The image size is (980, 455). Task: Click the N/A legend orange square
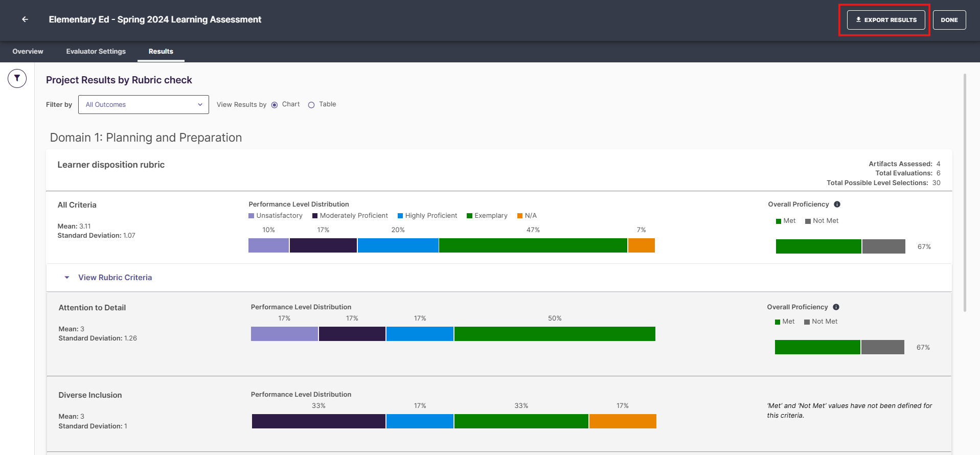click(x=520, y=216)
